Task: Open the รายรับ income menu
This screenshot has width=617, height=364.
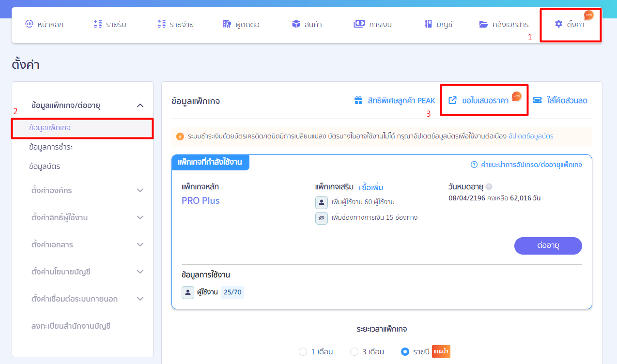Action: click(x=109, y=24)
